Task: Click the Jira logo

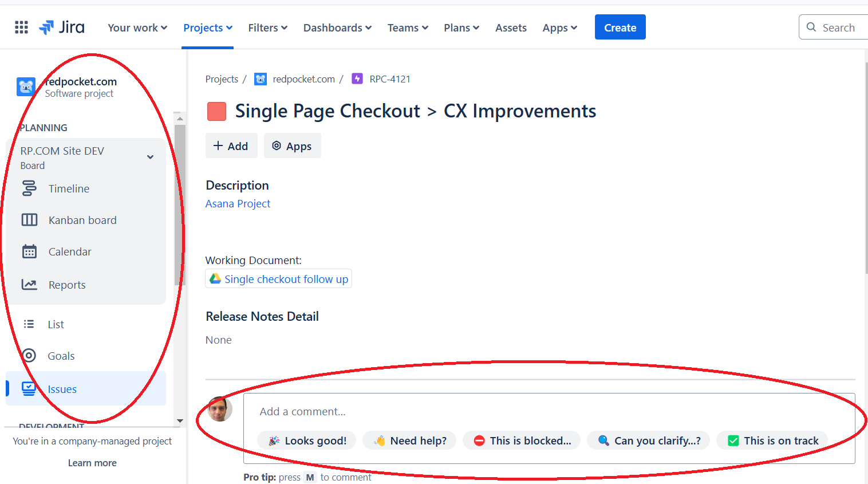Action: pyautogui.click(x=62, y=27)
